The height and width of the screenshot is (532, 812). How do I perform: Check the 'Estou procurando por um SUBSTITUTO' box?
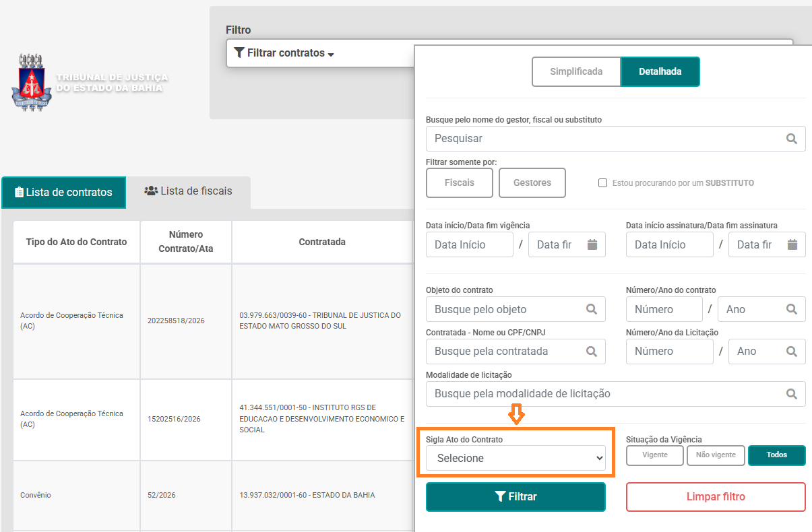603,183
